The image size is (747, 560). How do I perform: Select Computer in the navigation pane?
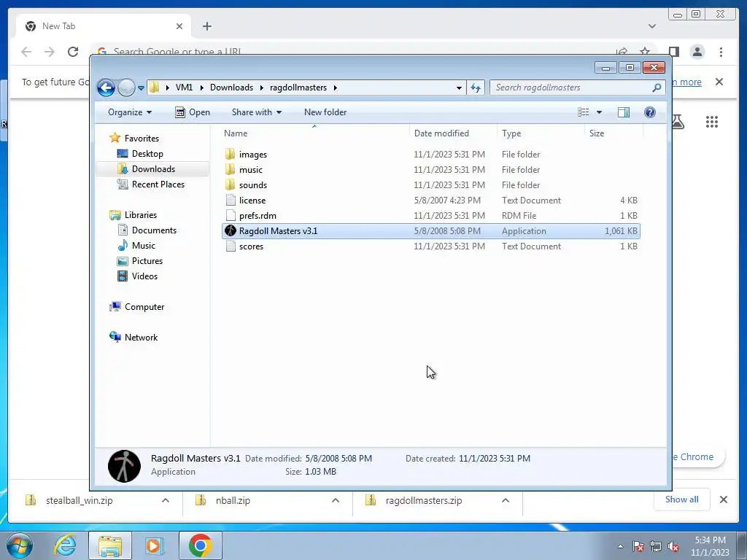[x=144, y=307]
